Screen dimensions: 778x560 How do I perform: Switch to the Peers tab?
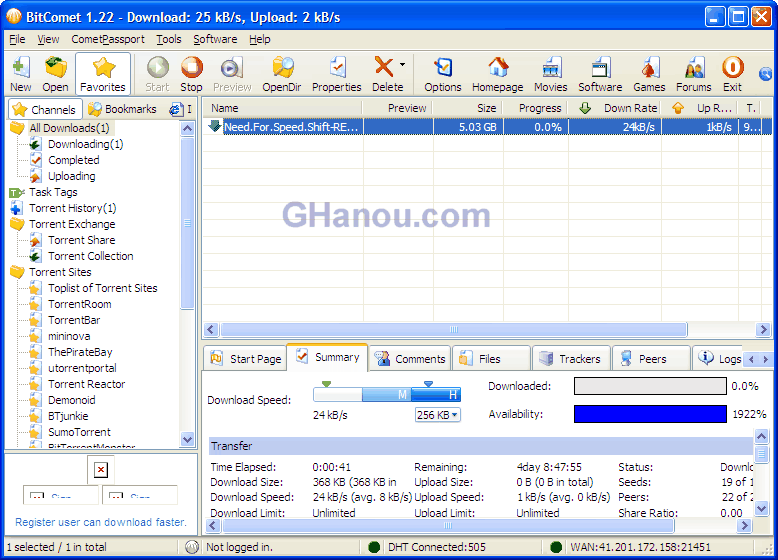point(651,359)
